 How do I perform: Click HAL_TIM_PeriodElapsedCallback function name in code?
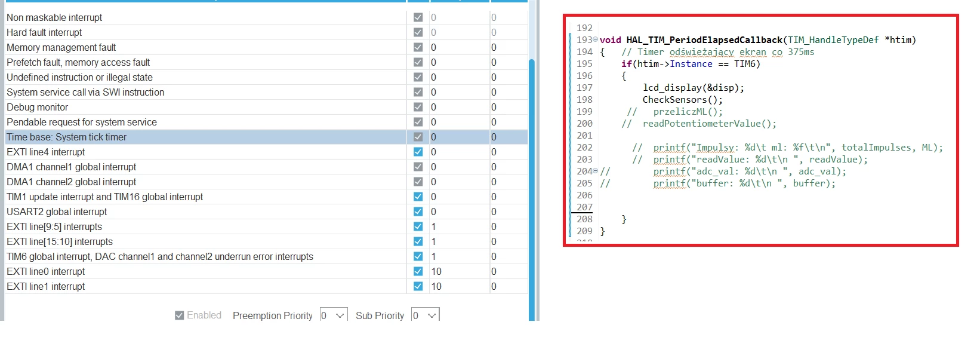click(x=704, y=40)
